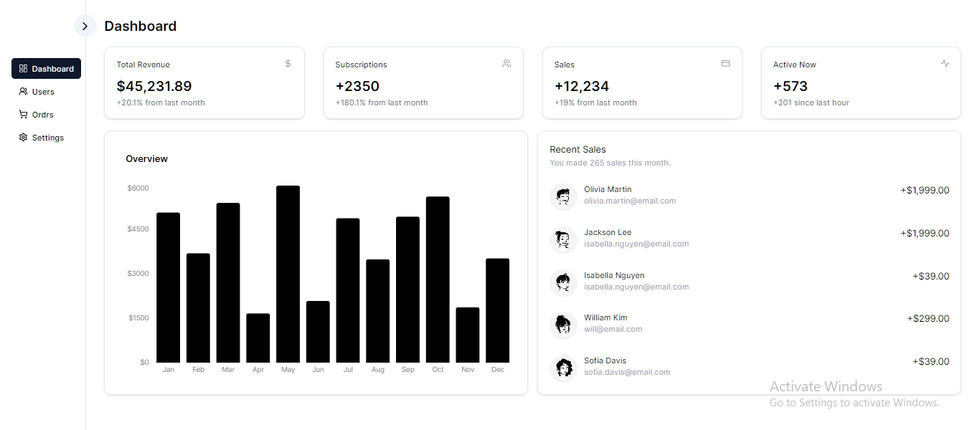Click "You made 265 sales this month."
This screenshot has width=980, height=430.
[x=611, y=163]
